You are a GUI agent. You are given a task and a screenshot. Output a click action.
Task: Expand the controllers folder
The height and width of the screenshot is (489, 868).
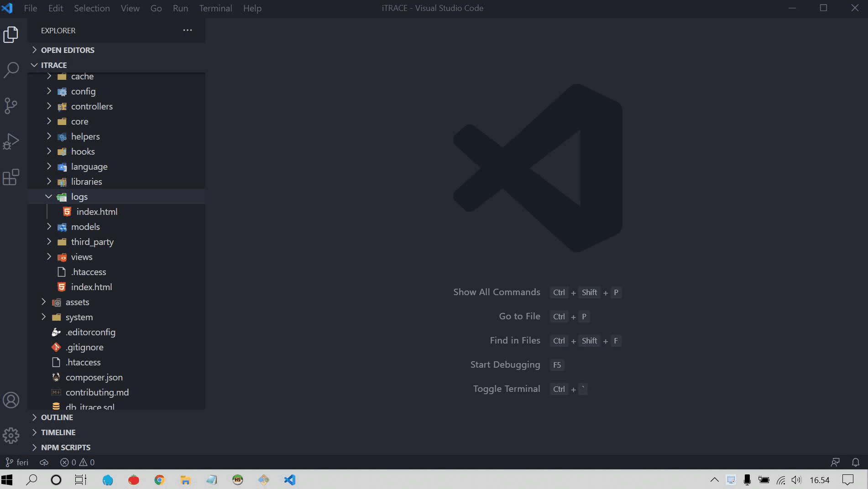pyautogui.click(x=116, y=106)
